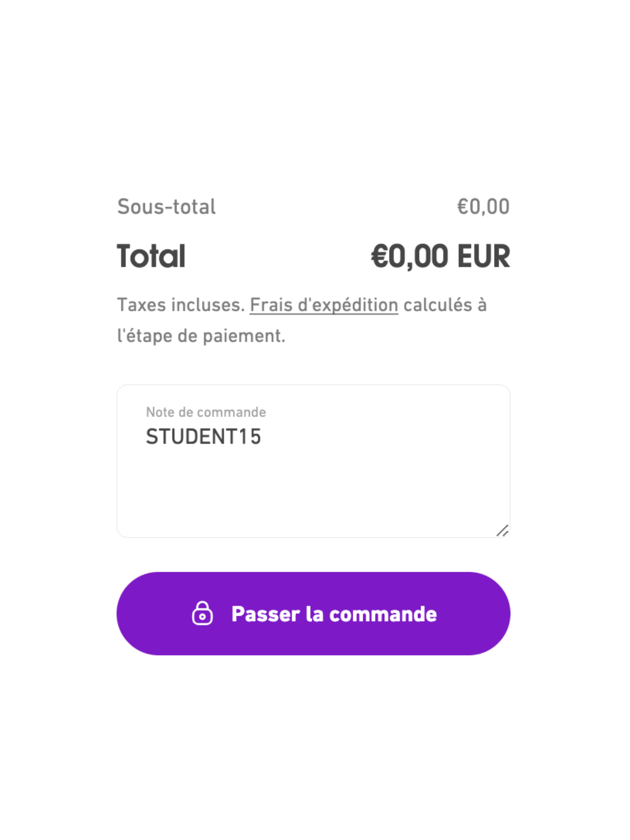Image resolution: width=630 pixels, height=840 pixels.
Task: Open the Frais d'expédition link
Action: [x=323, y=305]
